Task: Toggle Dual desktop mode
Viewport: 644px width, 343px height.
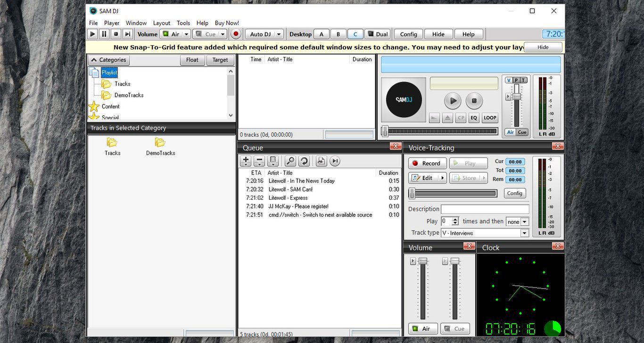Action: (x=377, y=34)
